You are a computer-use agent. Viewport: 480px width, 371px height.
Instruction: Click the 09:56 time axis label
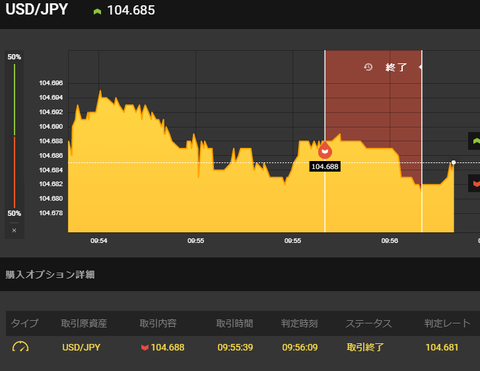point(390,241)
